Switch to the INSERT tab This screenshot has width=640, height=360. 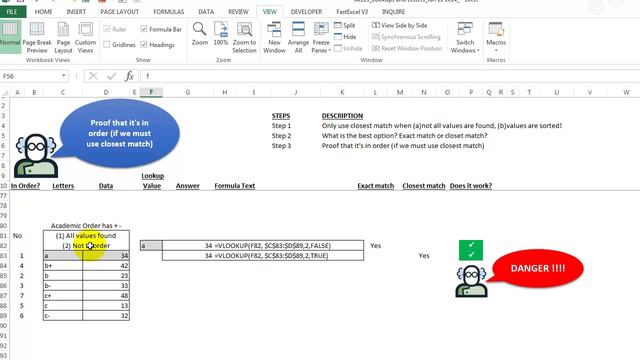click(76, 12)
